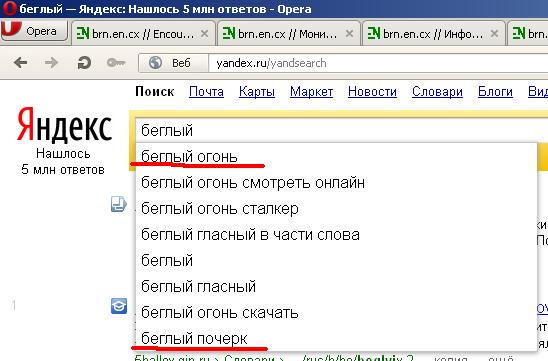
Task: Click the graduation cap dictionary result icon
Action: click(x=119, y=306)
